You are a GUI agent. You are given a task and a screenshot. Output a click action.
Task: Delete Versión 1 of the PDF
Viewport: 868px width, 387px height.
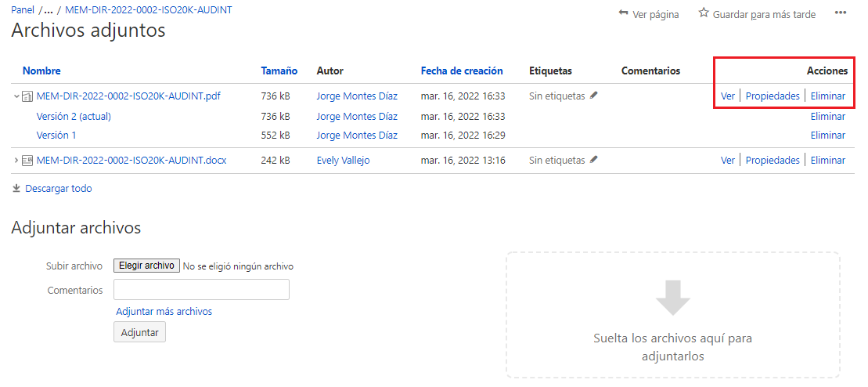coord(827,136)
